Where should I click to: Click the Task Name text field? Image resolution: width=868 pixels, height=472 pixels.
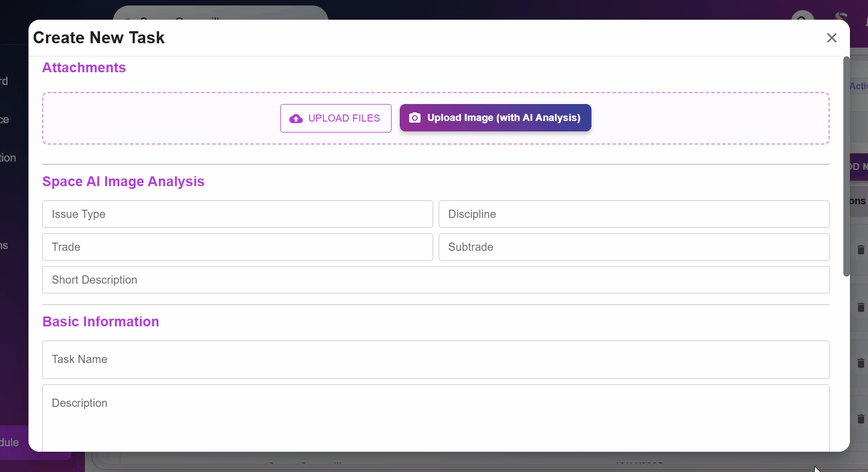(435, 360)
